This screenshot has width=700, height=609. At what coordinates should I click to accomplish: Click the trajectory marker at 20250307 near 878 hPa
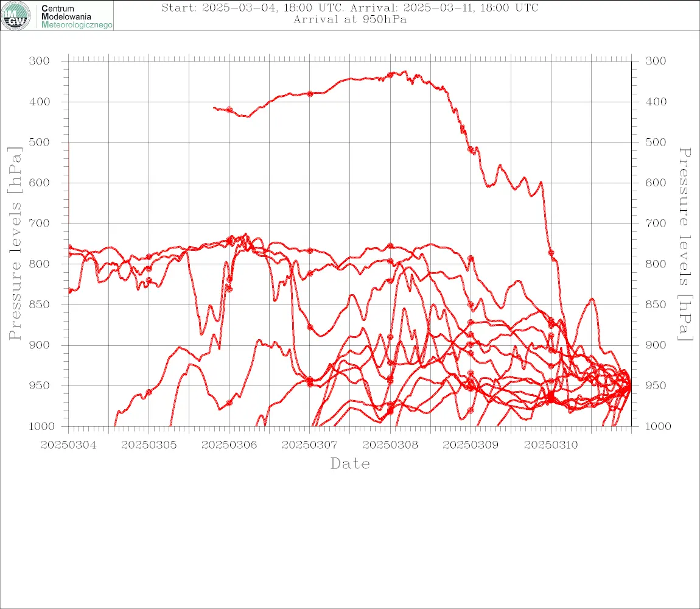[x=310, y=328]
